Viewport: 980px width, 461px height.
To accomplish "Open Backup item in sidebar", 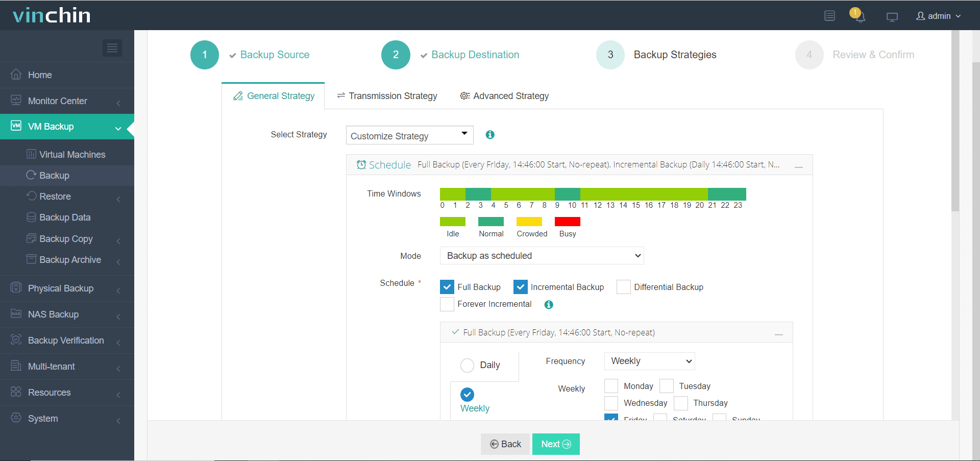I will 67,175.
